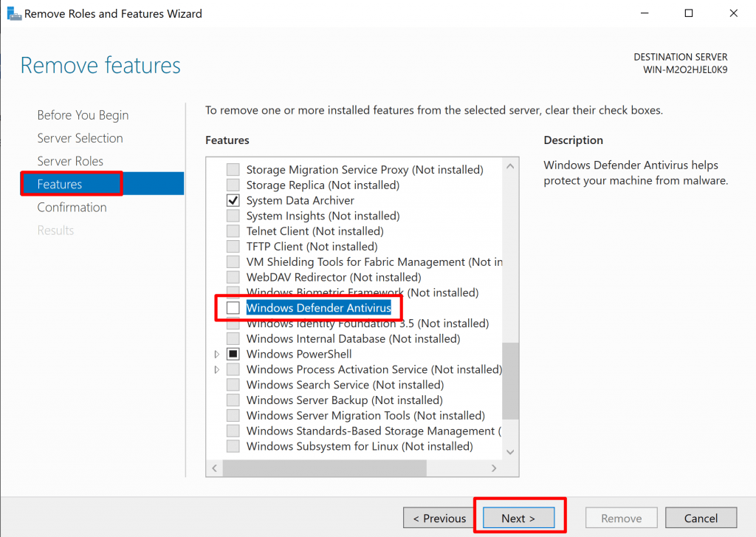The height and width of the screenshot is (537, 756).
Task: Expand the Windows PowerShell tree node
Action: [217, 355]
